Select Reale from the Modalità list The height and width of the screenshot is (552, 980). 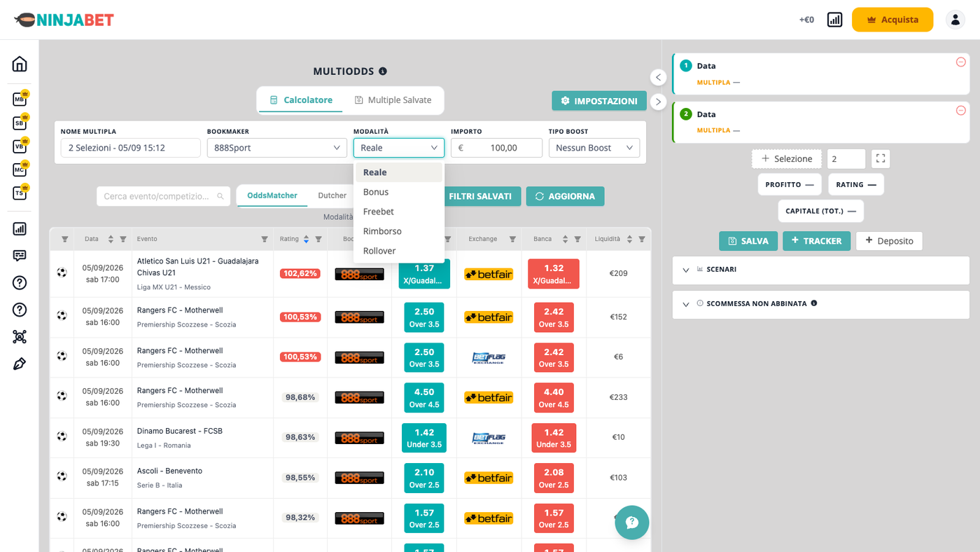pos(399,172)
